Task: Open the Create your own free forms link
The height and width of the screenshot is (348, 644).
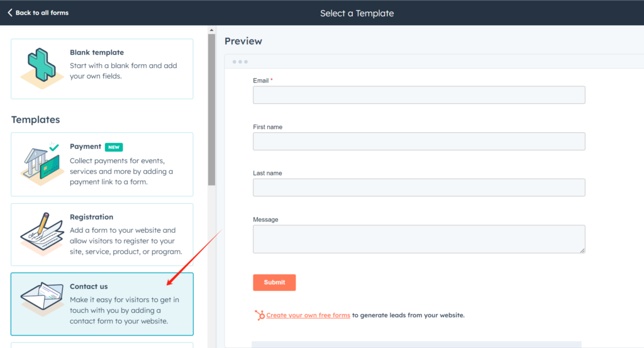Action: click(308, 315)
